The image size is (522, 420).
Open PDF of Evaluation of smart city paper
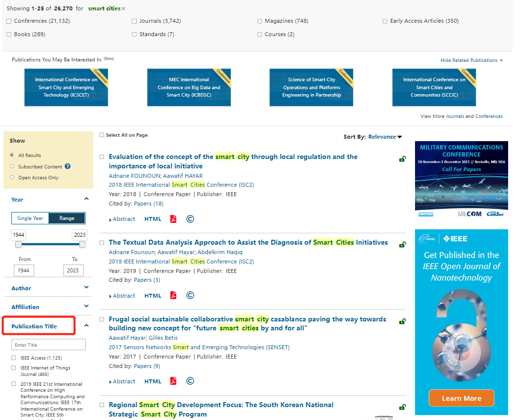173,219
